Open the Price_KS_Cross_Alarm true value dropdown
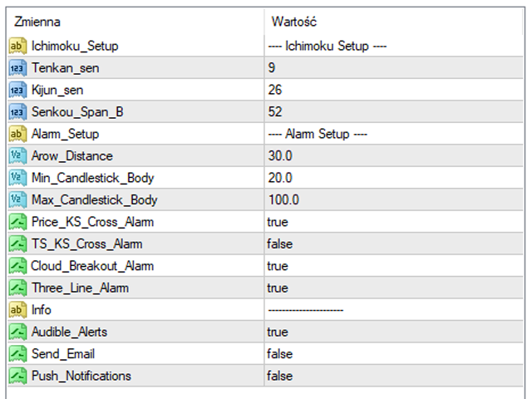This screenshot has height=399, width=532. [x=393, y=222]
